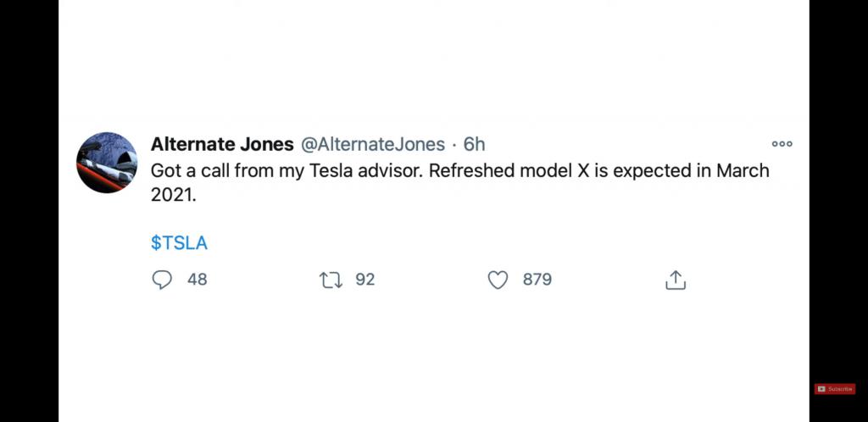Like the tweet with the heart icon
This screenshot has height=422, width=868.
coord(498,280)
